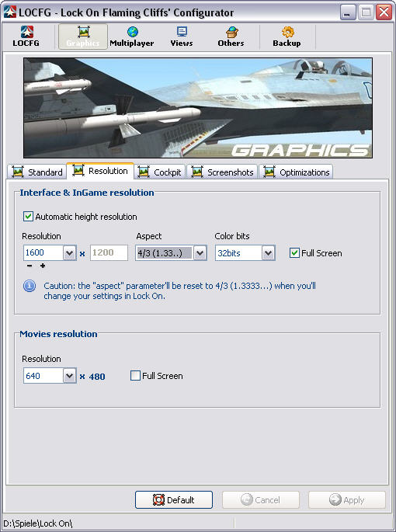Open the Views monitor section
This screenshot has height=532, width=396.
pyautogui.click(x=182, y=37)
